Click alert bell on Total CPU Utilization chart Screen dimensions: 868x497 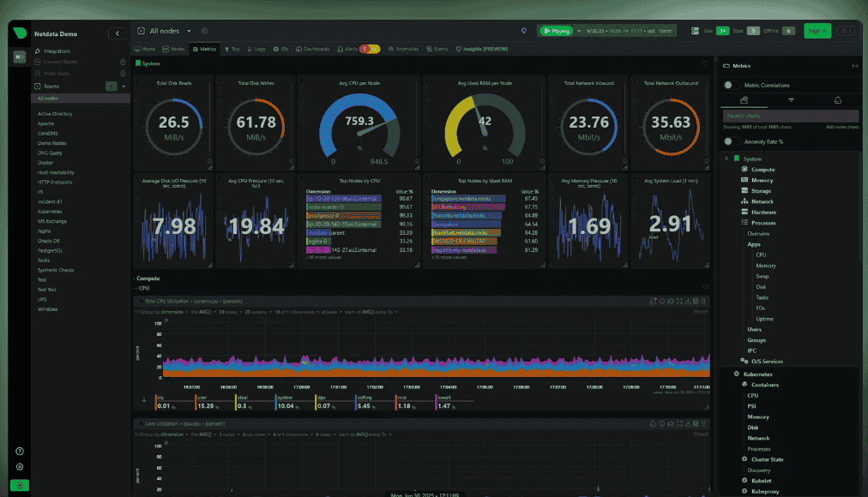[654, 302]
